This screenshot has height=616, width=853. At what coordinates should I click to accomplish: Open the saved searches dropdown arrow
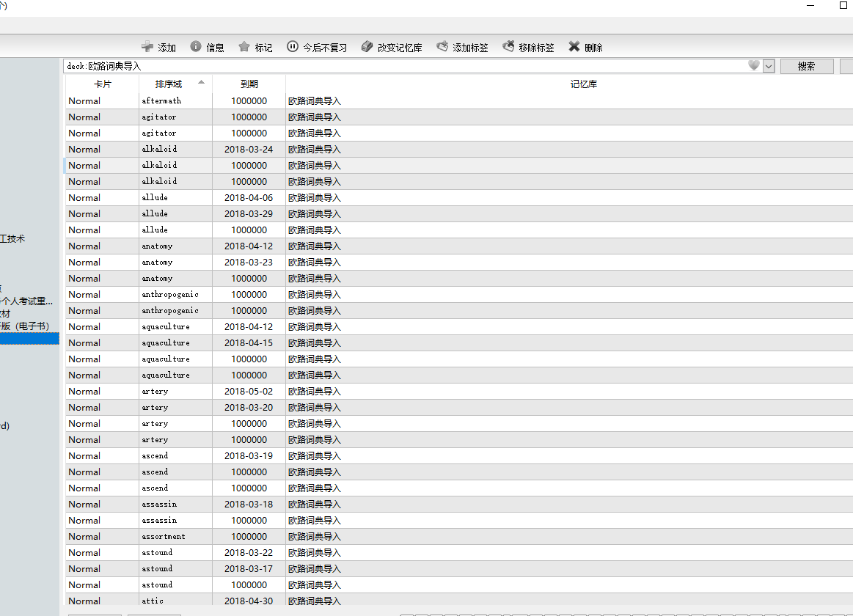(x=768, y=66)
